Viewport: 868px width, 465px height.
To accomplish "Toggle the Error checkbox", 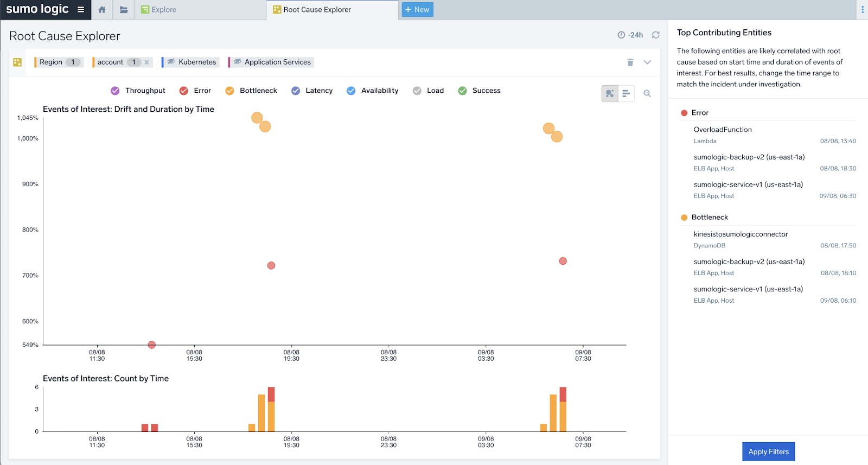I will click(184, 91).
